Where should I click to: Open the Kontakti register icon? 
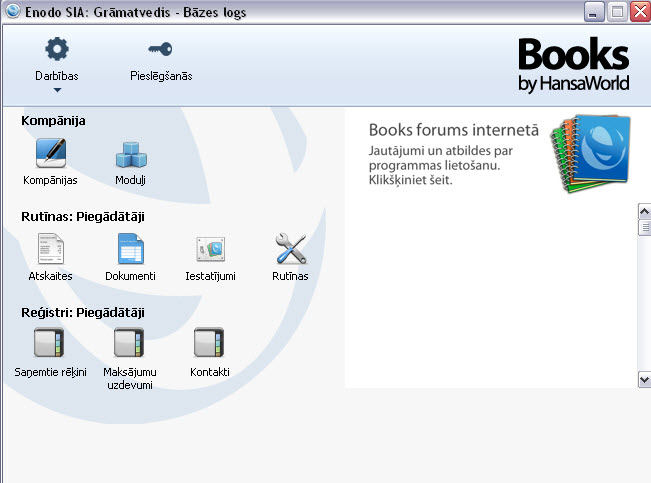tap(209, 343)
